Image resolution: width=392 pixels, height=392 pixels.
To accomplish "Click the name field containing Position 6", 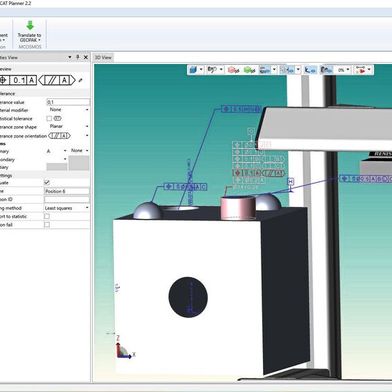I will 67,191.
